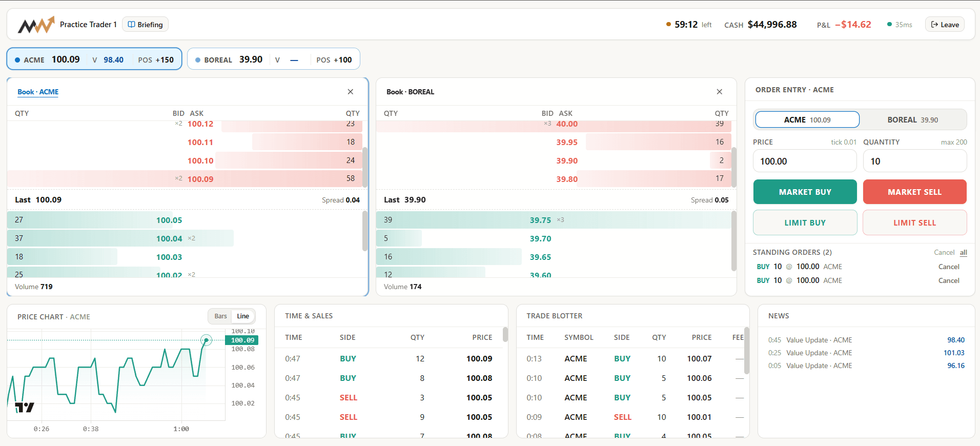
Task: Open the Book · ACME title link
Action: 38,92
